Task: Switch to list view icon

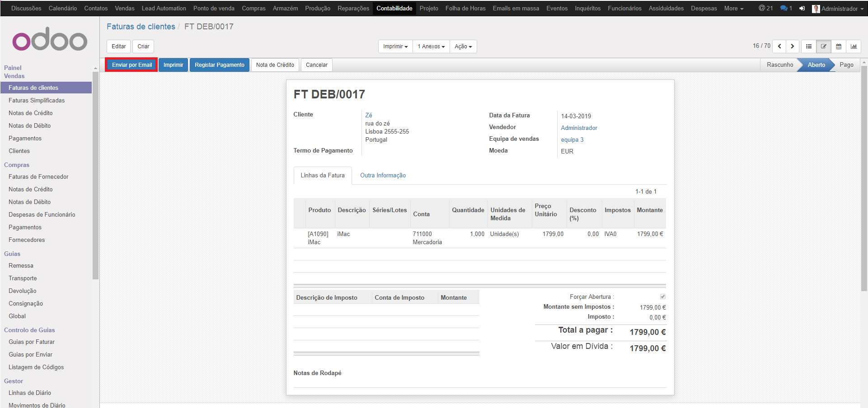Action: 809,46
